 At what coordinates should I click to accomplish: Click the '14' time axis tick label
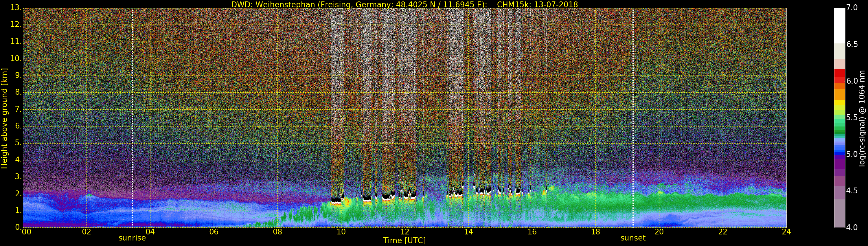pyautogui.click(x=468, y=232)
